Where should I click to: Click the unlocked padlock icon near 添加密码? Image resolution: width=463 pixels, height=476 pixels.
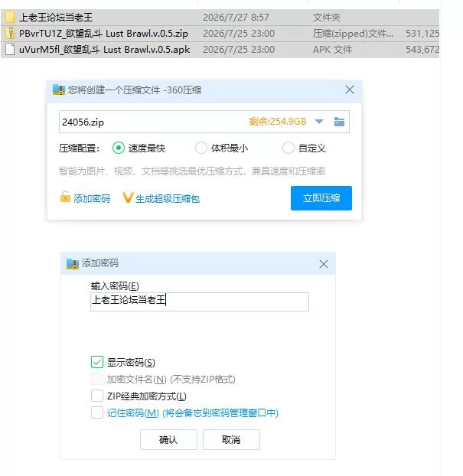pyautogui.click(x=65, y=197)
